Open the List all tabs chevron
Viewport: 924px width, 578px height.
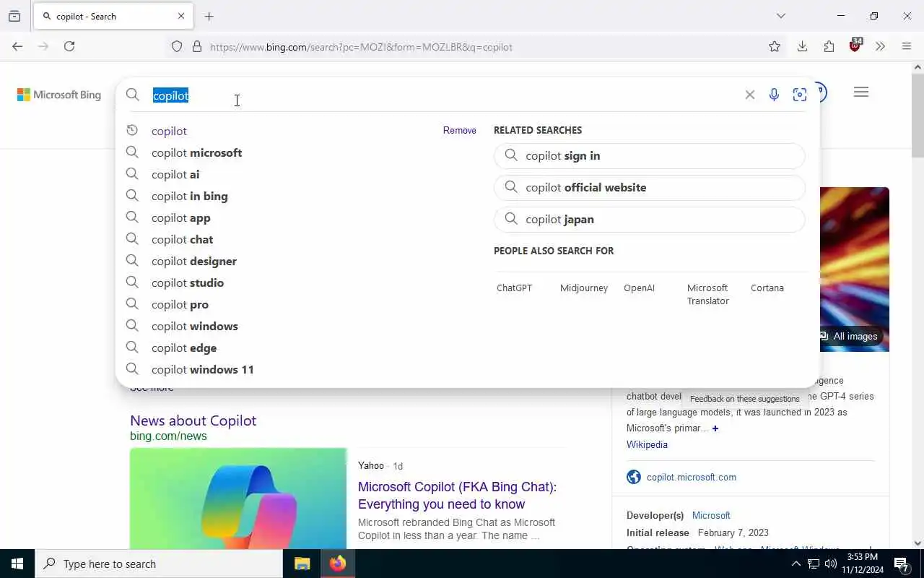[780, 16]
